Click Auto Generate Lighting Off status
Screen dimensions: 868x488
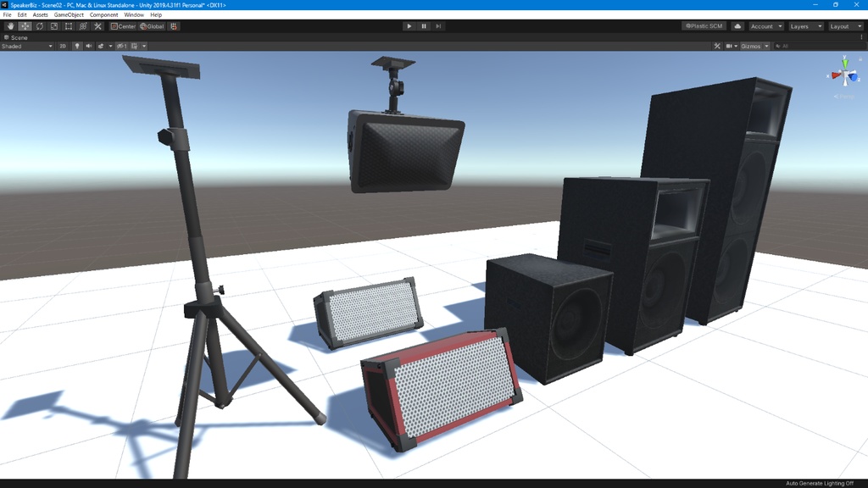(x=820, y=484)
